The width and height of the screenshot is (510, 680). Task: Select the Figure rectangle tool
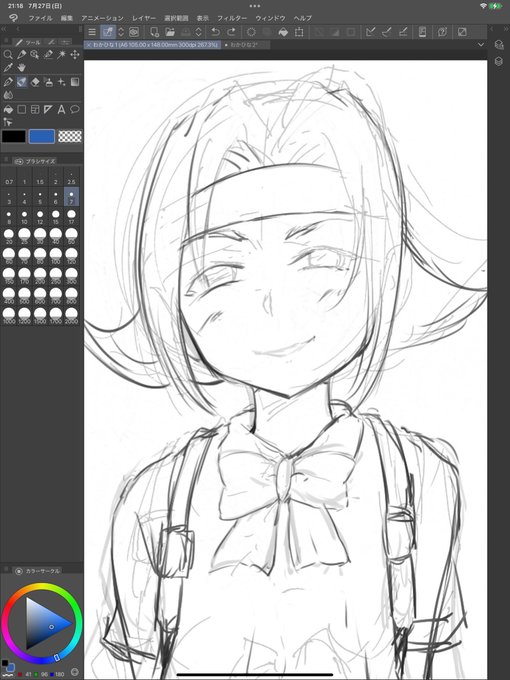coord(21,109)
